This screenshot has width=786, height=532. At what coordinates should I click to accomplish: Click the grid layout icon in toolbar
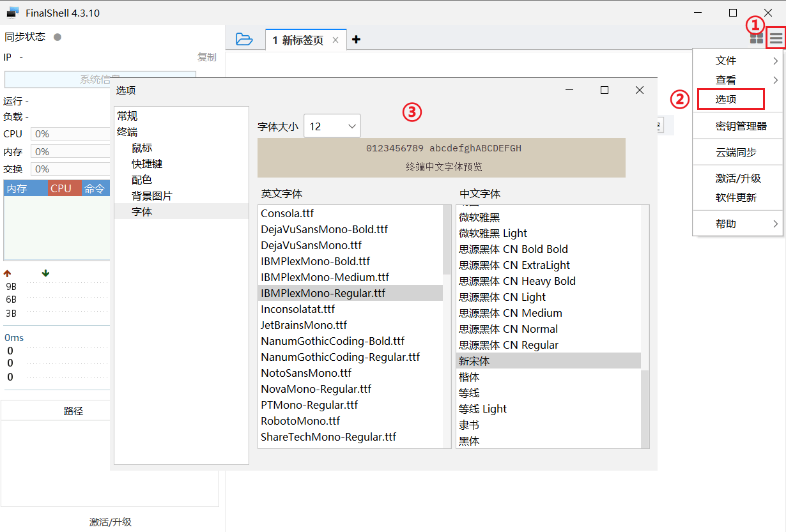pyautogui.click(x=757, y=39)
